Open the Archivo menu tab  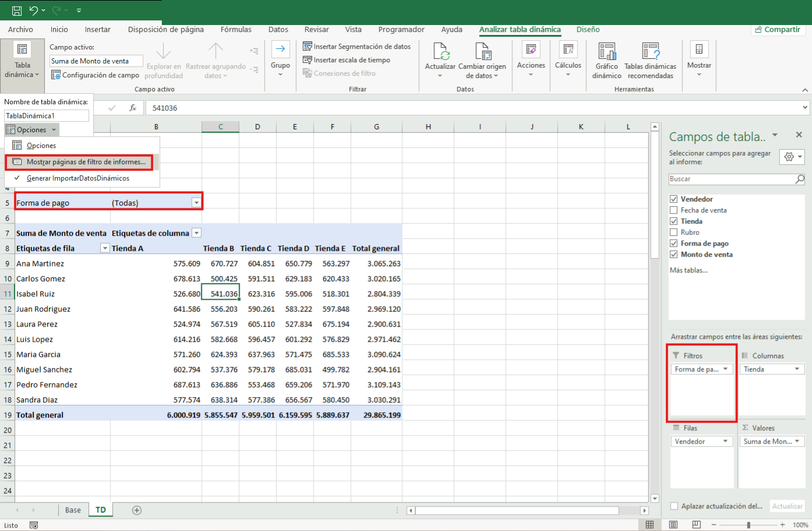[x=21, y=29]
